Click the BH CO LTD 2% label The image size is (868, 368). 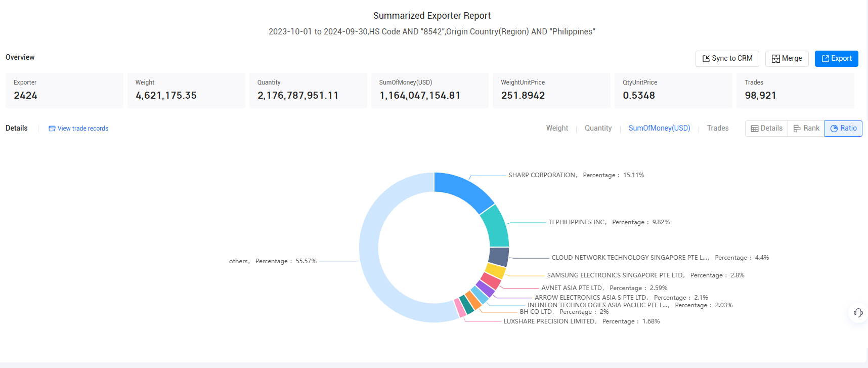tap(564, 312)
